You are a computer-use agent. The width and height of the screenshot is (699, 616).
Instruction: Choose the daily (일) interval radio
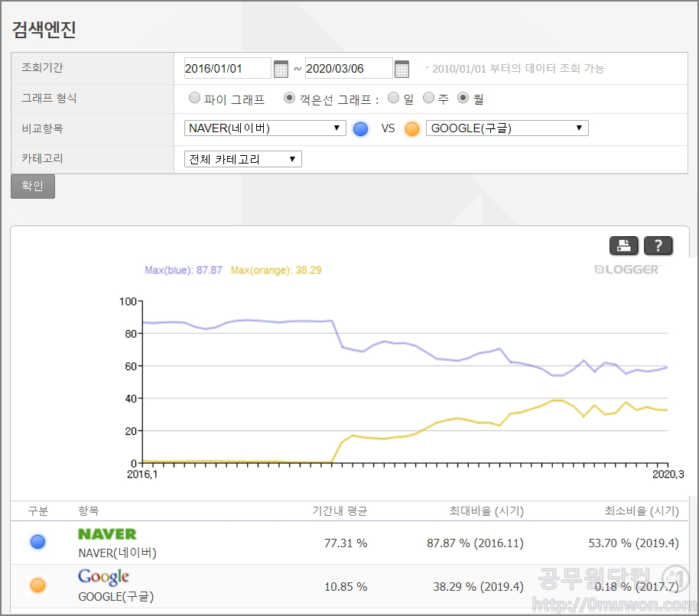(x=393, y=98)
